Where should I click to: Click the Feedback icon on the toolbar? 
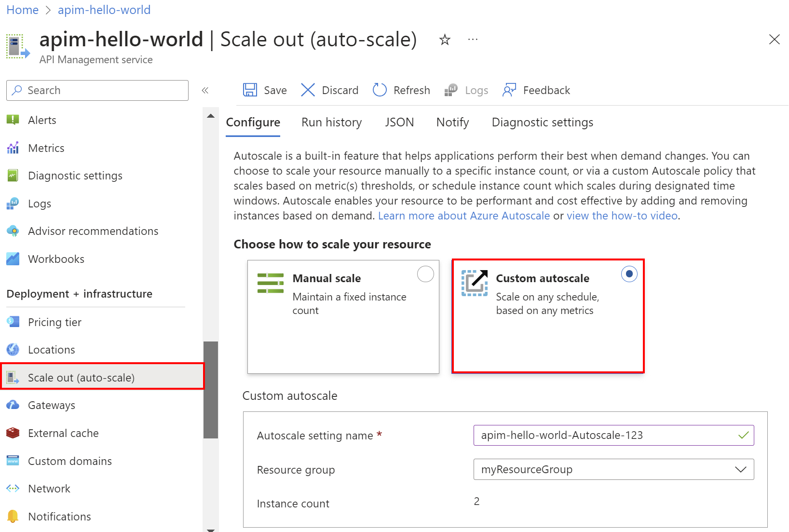tap(510, 90)
